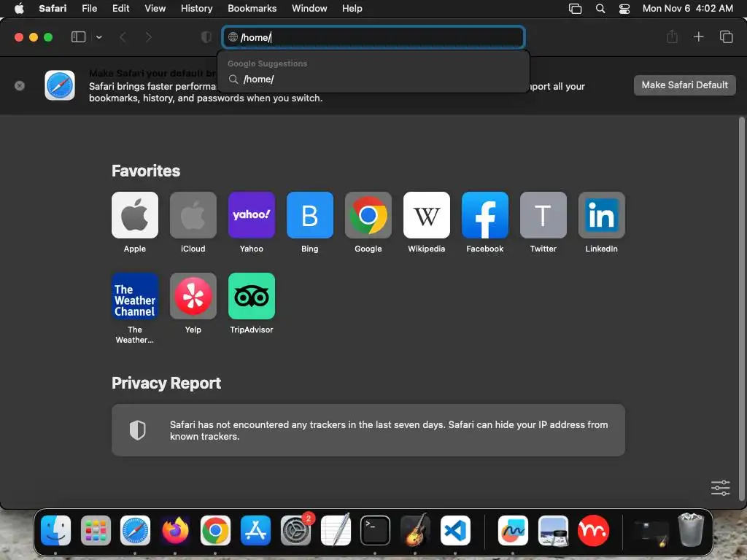Screen dimensions: 747x560
Task: Open System Settings from the Dock
Action: (295, 530)
